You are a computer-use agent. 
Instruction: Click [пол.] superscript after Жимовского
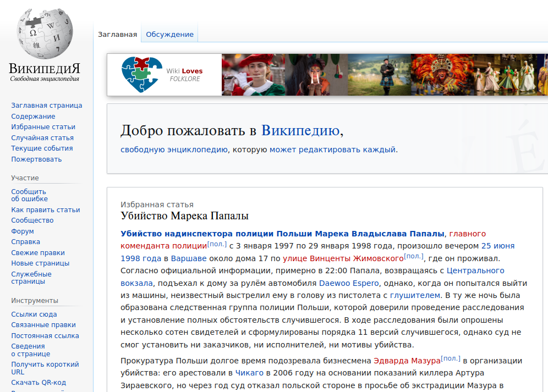[414, 256]
